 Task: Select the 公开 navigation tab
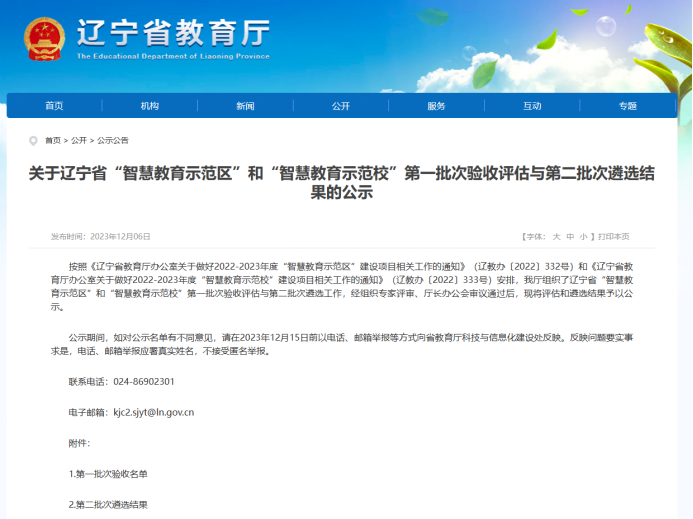point(341,106)
